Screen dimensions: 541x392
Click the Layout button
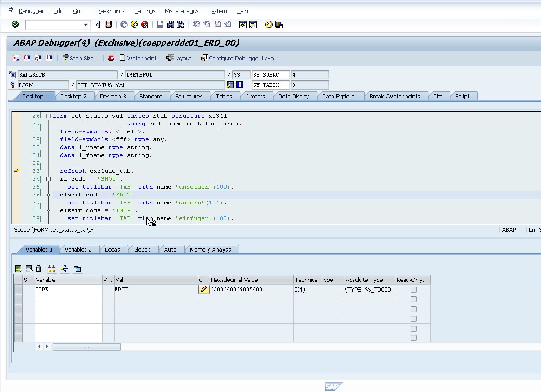[179, 58]
